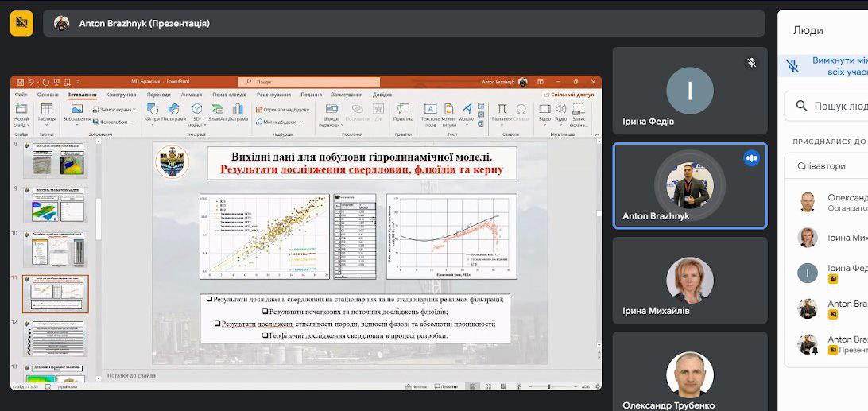Select the WordArt tool
The image size is (868, 411).
pyautogui.click(x=467, y=111)
